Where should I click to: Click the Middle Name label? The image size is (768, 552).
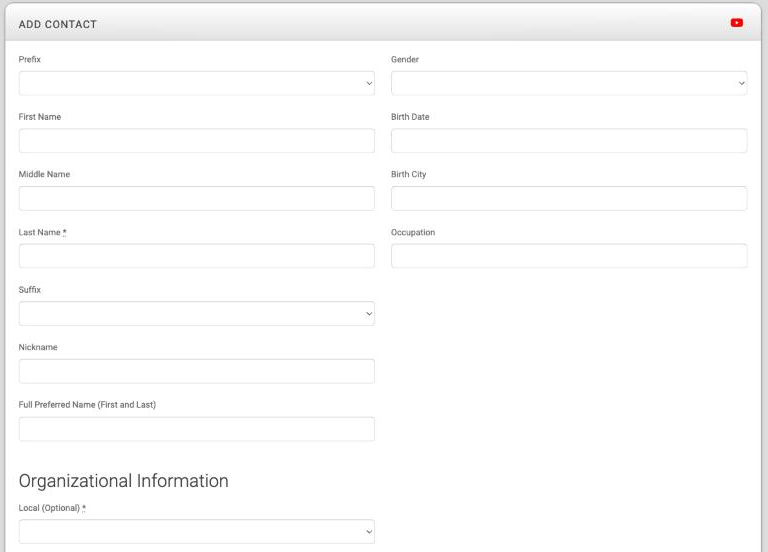click(x=44, y=174)
